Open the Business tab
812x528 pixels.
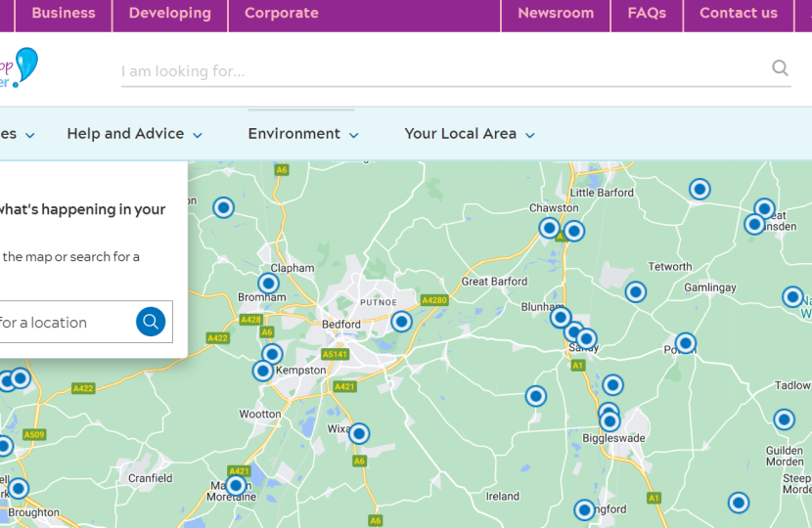(x=64, y=14)
